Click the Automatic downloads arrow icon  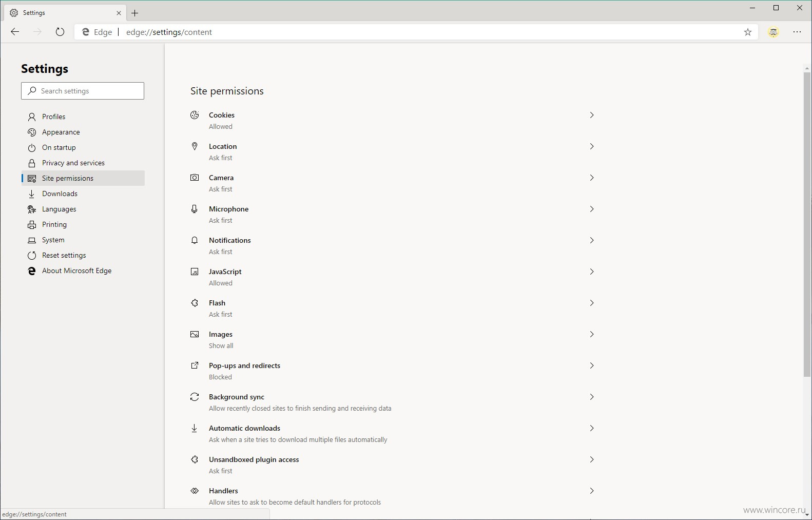195,428
